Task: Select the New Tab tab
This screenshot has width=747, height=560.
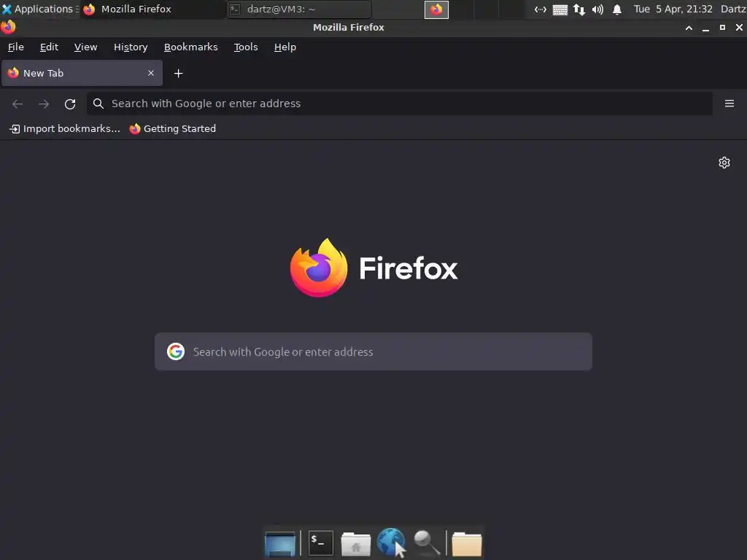Action: pyautogui.click(x=82, y=73)
